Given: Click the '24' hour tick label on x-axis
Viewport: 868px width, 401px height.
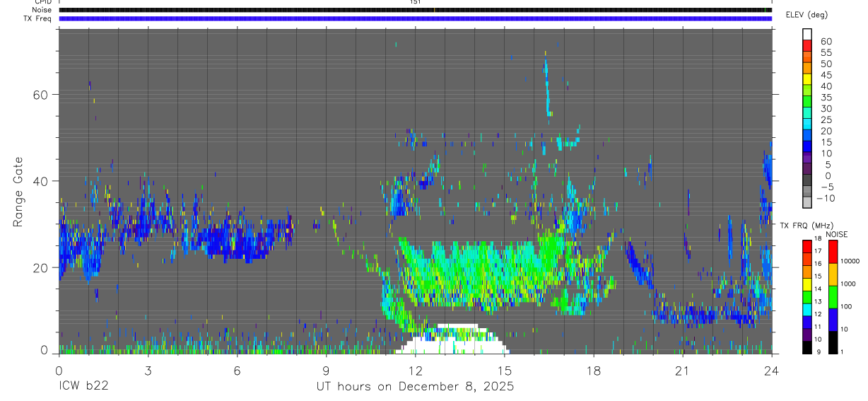Looking at the screenshot, I should 772,370.
